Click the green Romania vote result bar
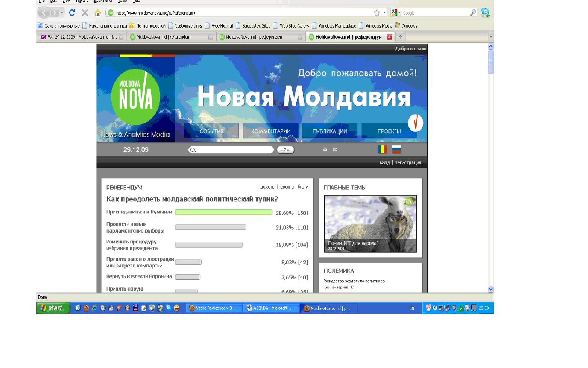Image resolution: width=588 pixels, height=368 pixels. tap(224, 213)
